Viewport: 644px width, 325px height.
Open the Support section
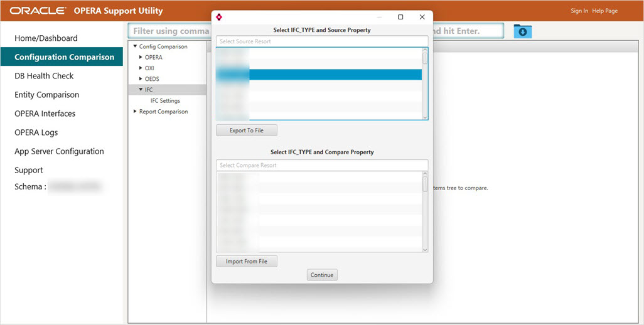pos(29,170)
